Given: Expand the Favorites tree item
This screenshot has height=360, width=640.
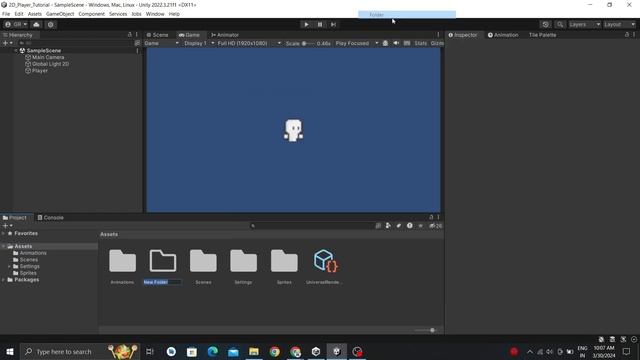Looking at the screenshot, I should (x=3, y=233).
